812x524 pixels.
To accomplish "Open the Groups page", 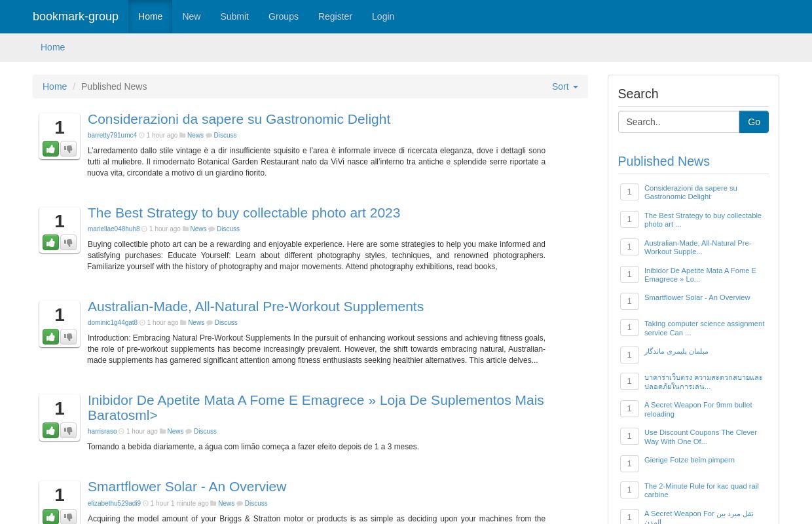I will pos(283,16).
